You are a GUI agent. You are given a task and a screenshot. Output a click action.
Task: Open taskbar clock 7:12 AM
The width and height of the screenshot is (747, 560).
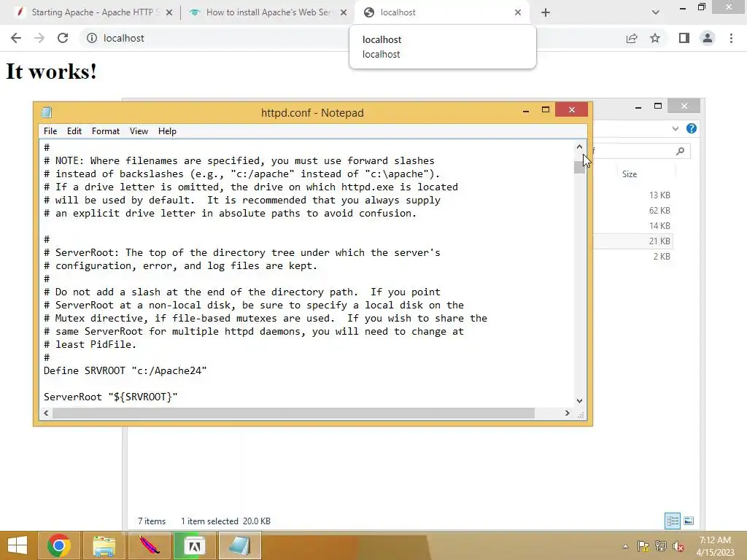pyautogui.click(x=715, y=546)
